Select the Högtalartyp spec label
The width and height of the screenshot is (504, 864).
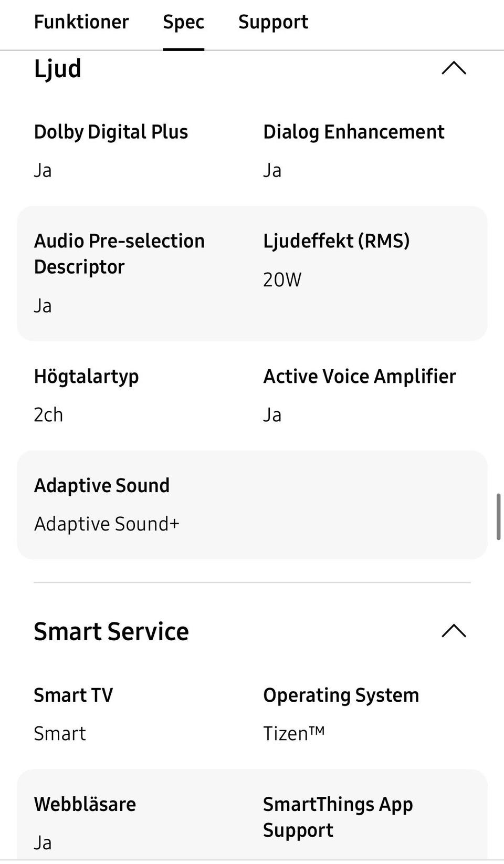tap(86, 377)
